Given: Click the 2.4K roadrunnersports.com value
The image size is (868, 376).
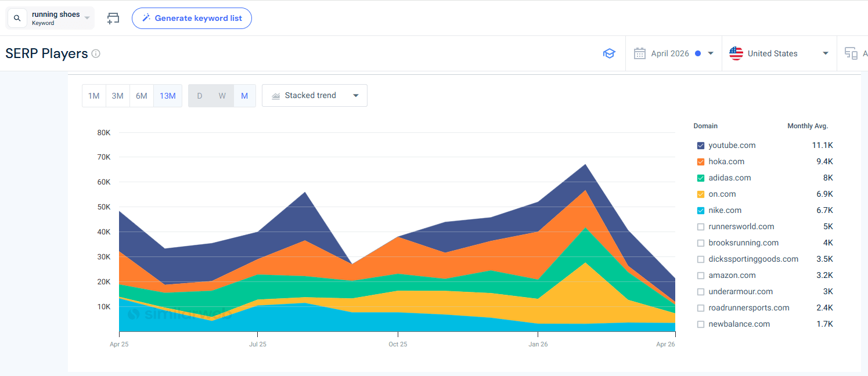Looking at the screenshot, I should 824,308.
